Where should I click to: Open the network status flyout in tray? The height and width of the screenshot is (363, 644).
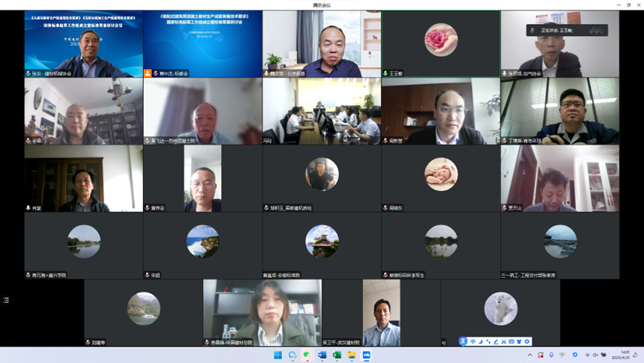pyautogui.click(x=587, y=356)
